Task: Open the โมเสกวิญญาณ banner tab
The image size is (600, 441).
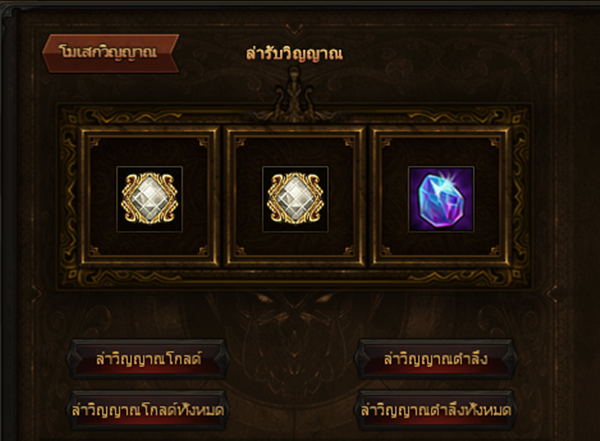Action: pyautogui.click(x=110, y=53)
